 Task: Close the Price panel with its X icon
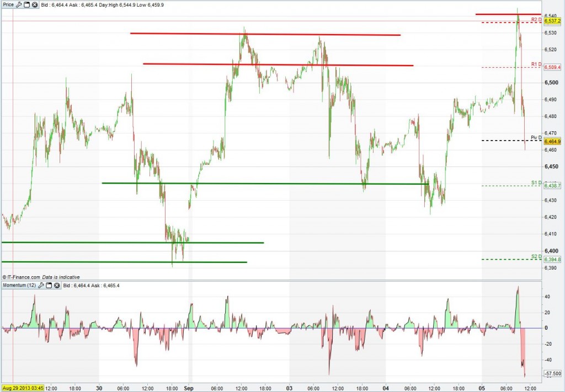point(35,5)
